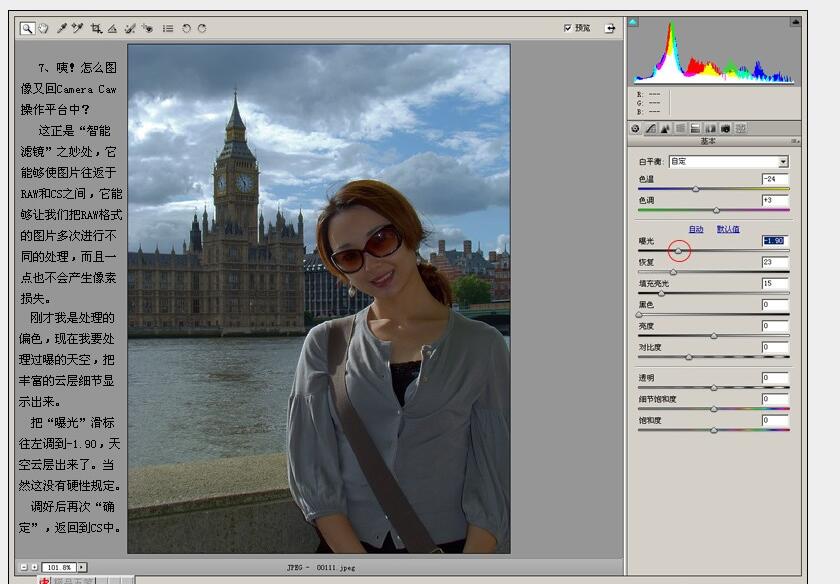Select the Hand tool
840x584 pixels.
(x=43, y=28)
